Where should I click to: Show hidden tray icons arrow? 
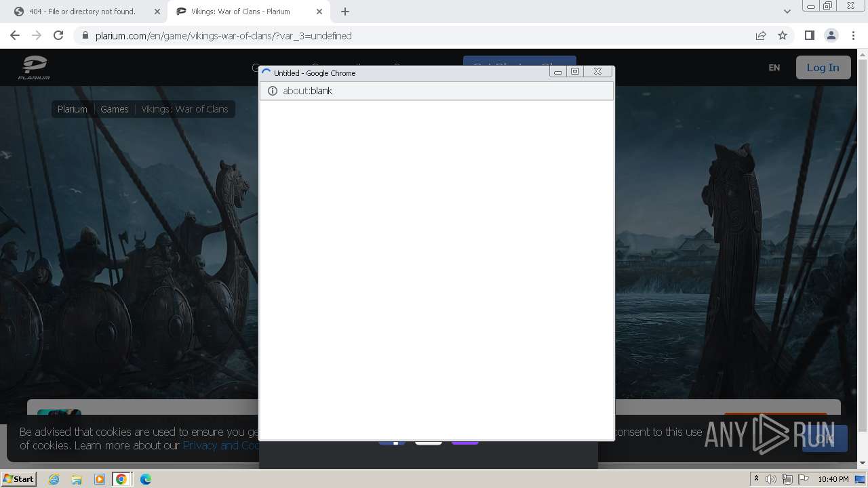tap(756, 479)
